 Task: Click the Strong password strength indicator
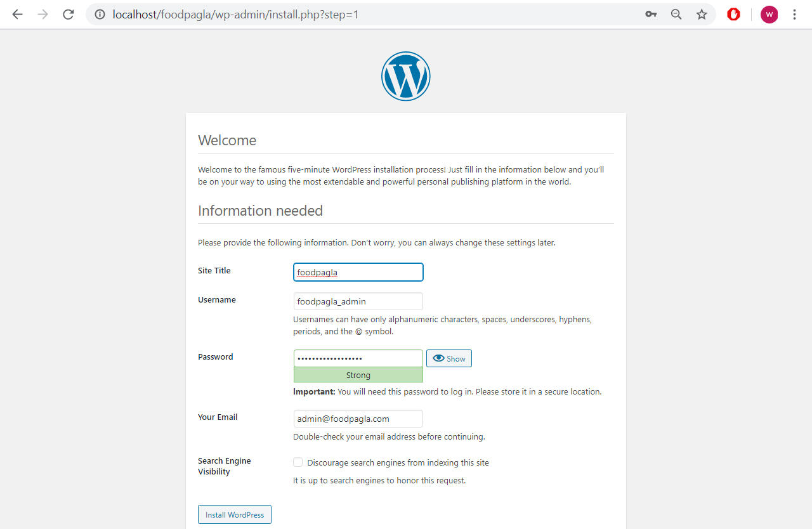click(358, 375)
